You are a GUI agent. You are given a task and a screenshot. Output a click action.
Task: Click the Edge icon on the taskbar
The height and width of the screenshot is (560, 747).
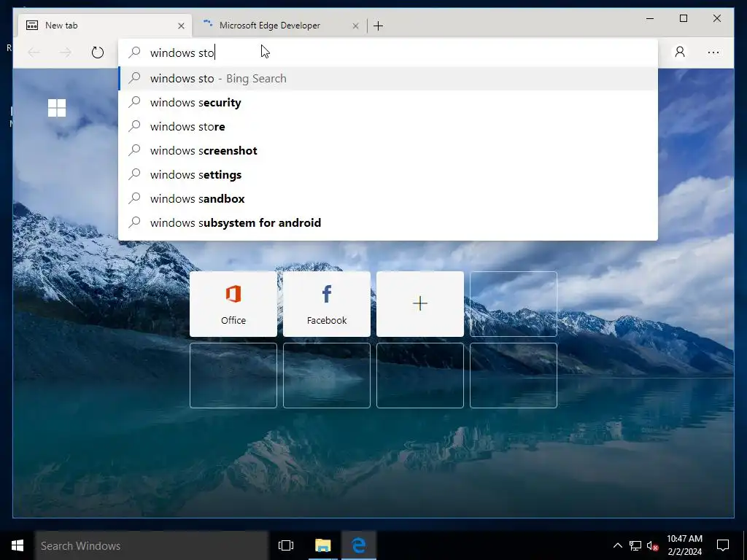coord(359,545)
